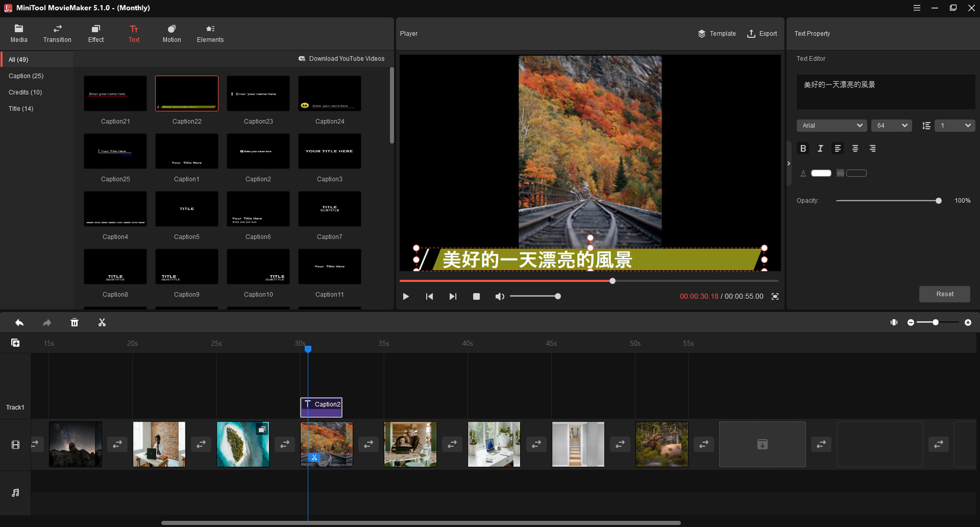Click the video track film icon

pyautogui.click(x=15, y=445)
